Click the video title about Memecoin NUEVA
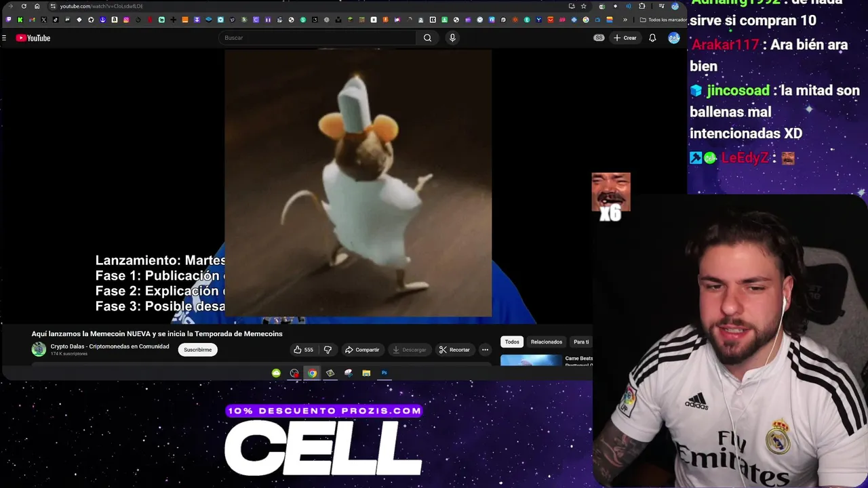868x488 pixels. click(x=157, y=333)
